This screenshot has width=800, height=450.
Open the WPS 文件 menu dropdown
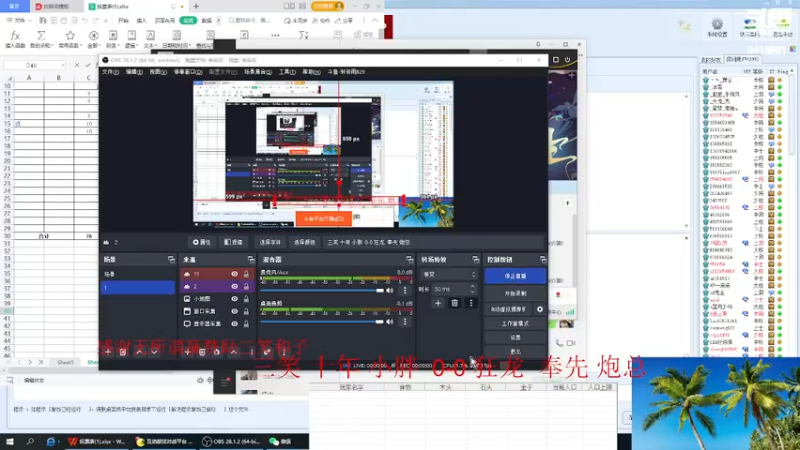coord(20,20)
